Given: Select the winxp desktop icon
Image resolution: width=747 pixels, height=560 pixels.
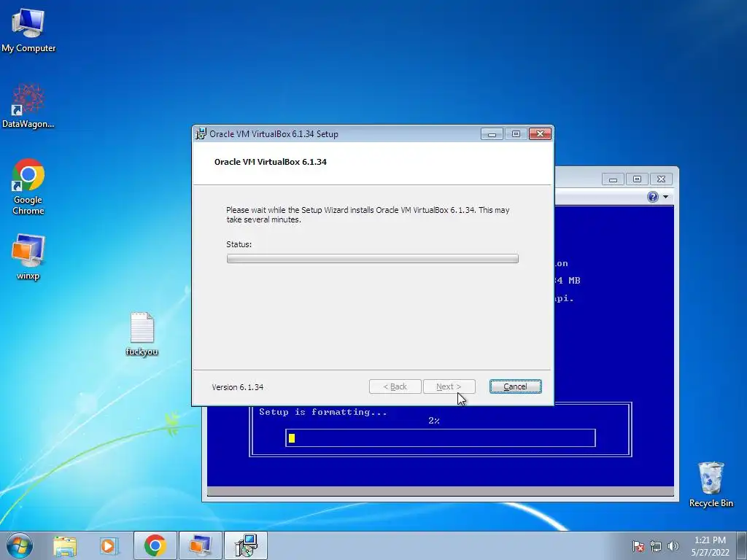Looking at the screenshot, I should pos(28,257).
